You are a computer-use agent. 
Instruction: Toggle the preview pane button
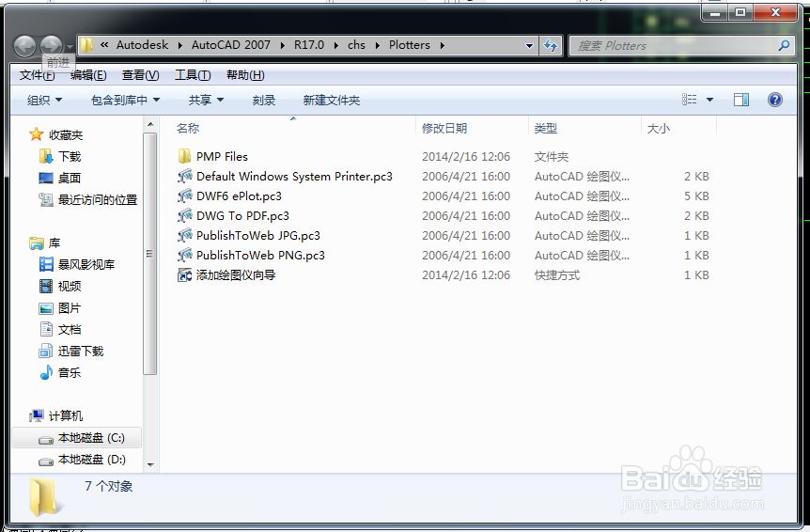point(741,100)
